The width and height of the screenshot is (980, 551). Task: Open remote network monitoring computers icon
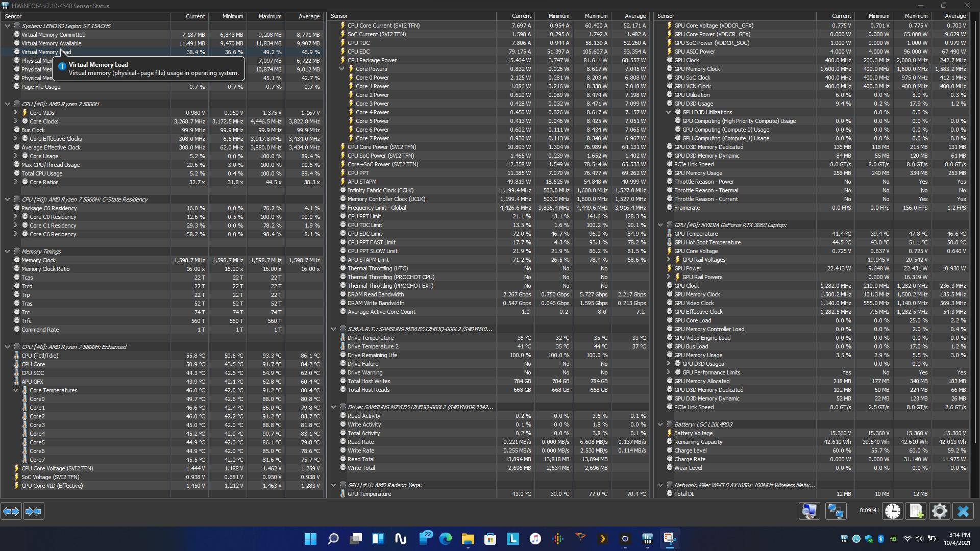click(836, 511)
